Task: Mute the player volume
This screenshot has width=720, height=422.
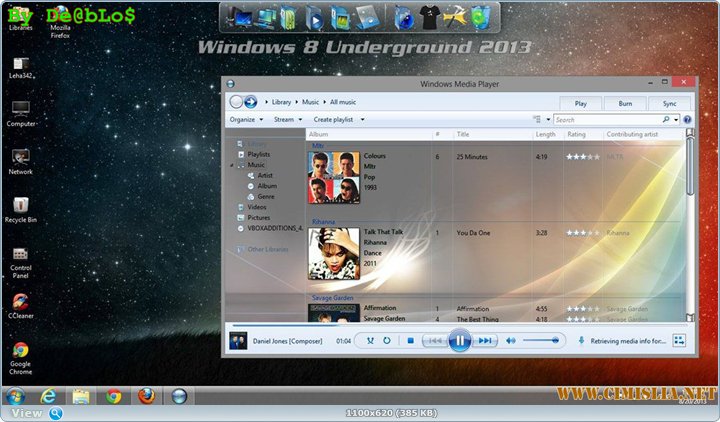Action: [x=510, y=341]
